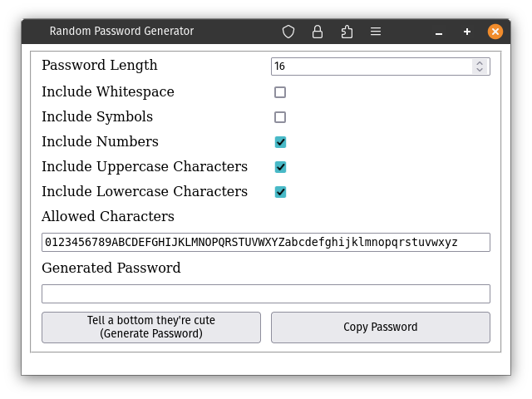
Task: Enable the Include Symbols checkbox
Action: [280, 117]
